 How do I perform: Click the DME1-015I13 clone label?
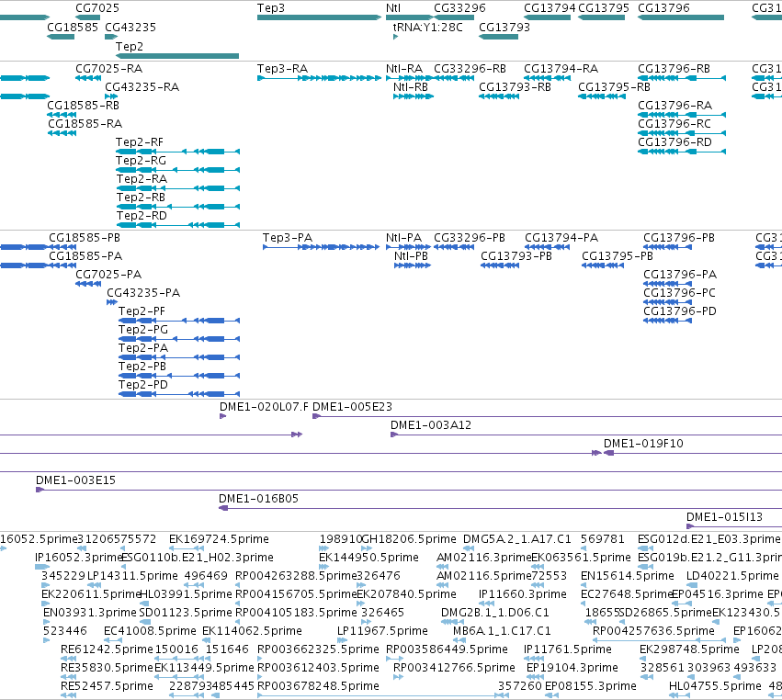(x=724, y=517)
